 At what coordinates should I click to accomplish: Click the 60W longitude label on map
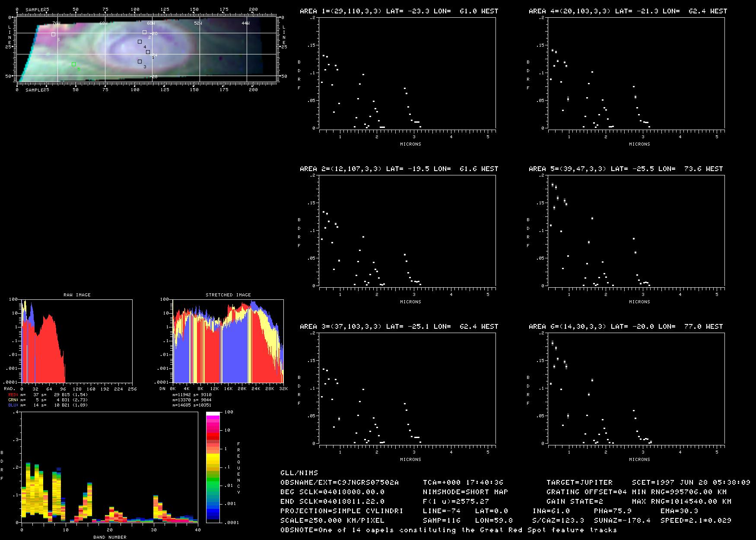[150, 23]
